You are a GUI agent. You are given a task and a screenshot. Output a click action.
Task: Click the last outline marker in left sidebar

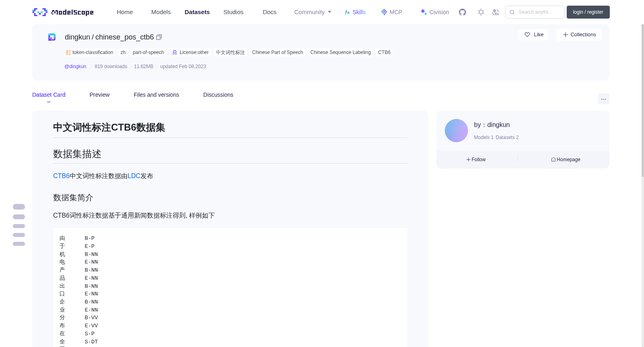pos(19,244)
